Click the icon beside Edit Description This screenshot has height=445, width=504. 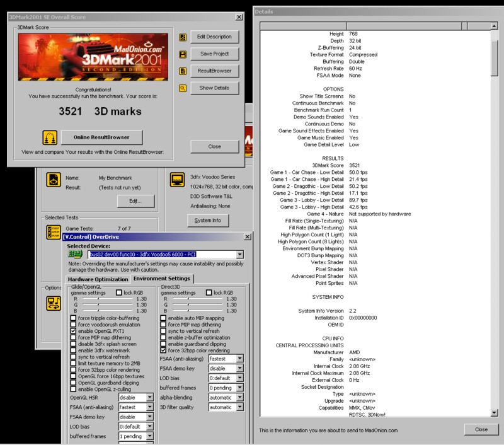coord(183,37)
